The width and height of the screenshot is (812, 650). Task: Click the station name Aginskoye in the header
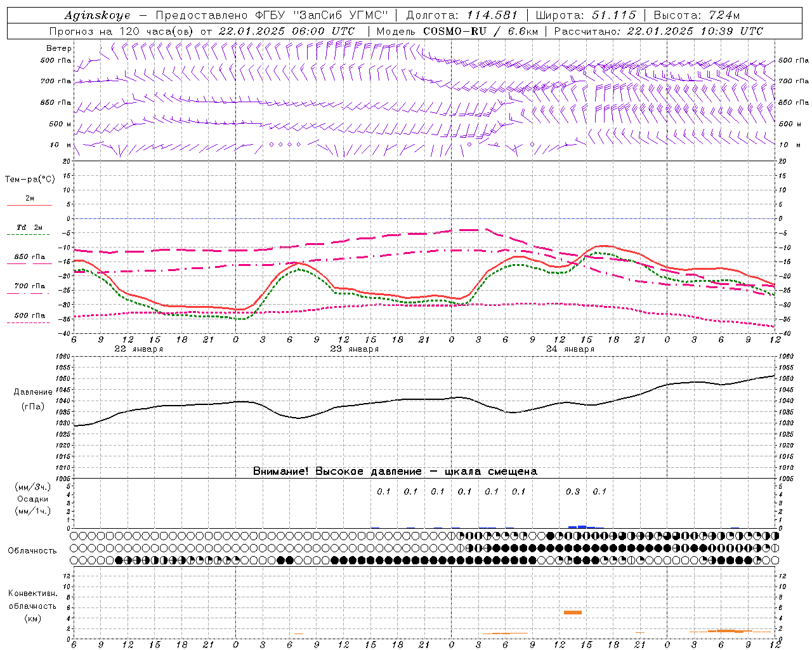coord(97,15)
